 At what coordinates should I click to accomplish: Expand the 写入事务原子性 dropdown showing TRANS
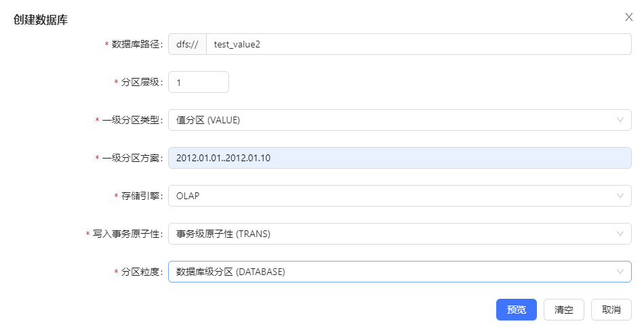pyautogui.click(x=393, y=234)
